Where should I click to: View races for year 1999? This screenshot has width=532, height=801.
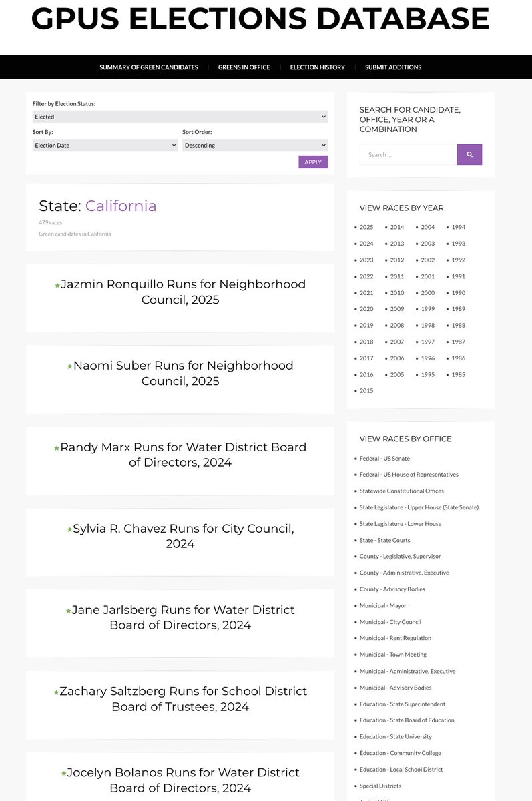427,309
